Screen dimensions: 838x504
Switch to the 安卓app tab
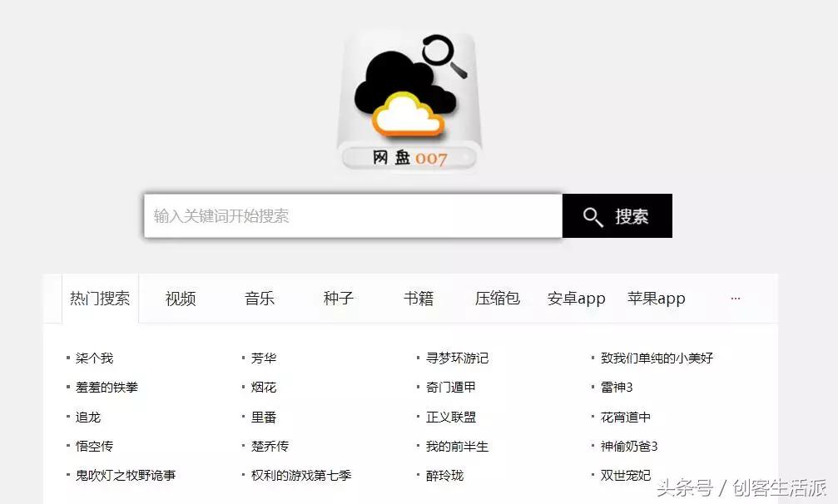(578, 299)
